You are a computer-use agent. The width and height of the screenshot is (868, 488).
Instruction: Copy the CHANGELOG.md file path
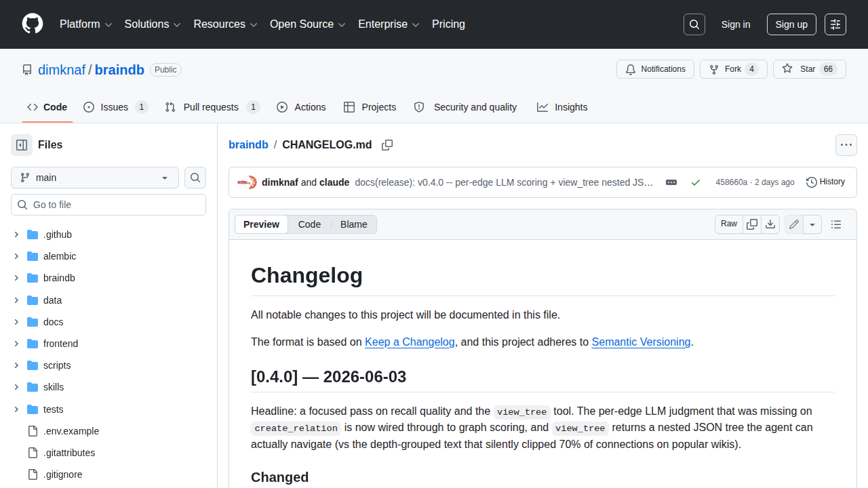387,145
